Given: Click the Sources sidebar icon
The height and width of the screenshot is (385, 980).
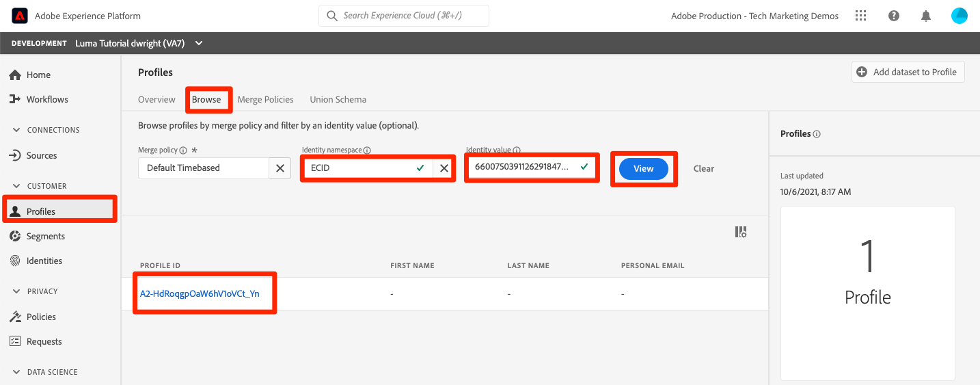Looking at the screenshot, I should [x=15, y=155].
